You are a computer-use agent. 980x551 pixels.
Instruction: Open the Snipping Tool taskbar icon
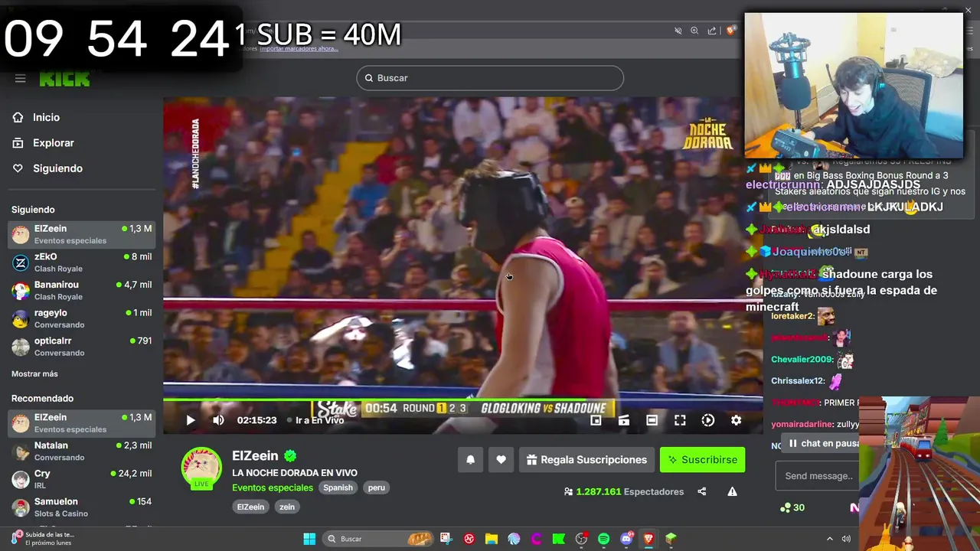click(446, 539)
